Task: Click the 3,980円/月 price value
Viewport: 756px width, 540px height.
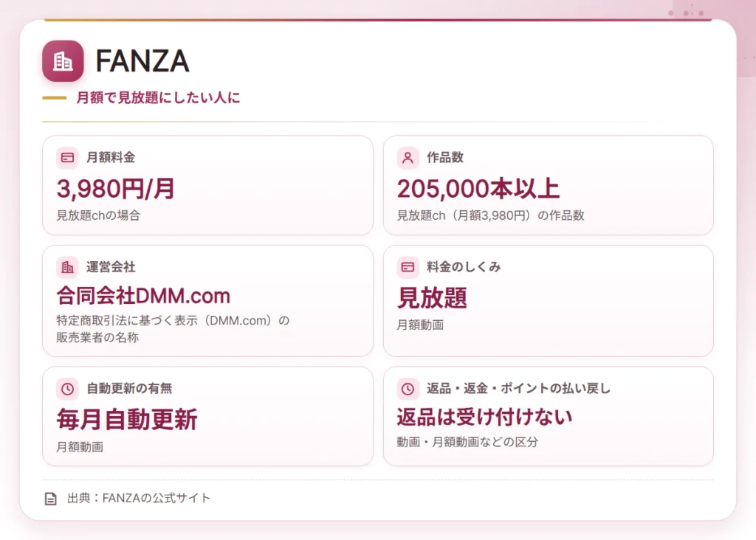Action: 116,188
